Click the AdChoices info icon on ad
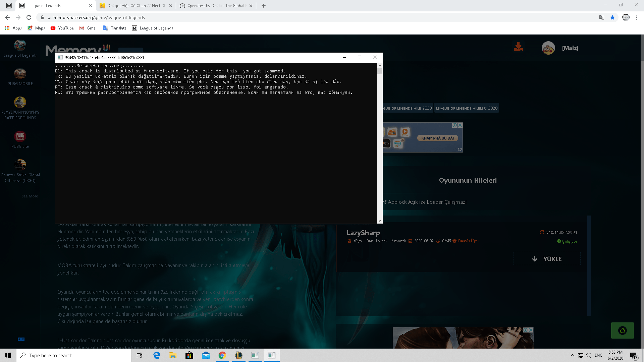The height and width of the screenshot is (362, 644). 454,125
